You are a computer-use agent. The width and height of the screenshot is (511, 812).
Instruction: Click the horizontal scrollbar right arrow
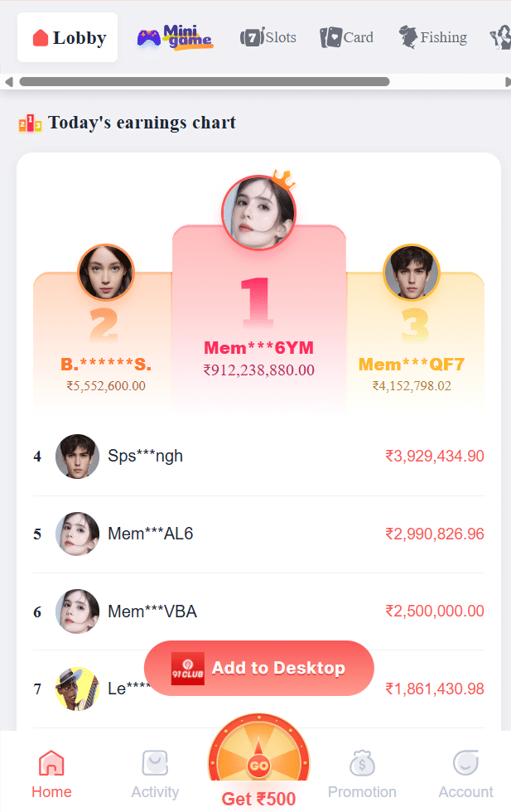(x=507, y=81)
